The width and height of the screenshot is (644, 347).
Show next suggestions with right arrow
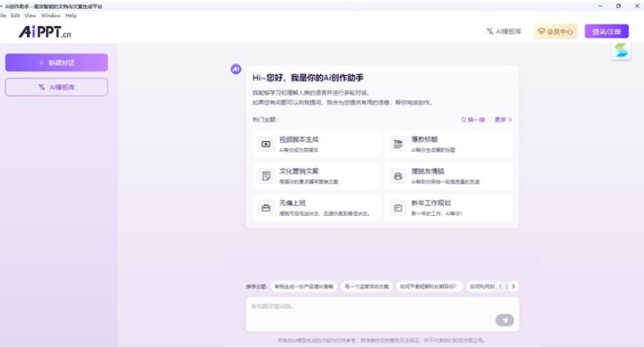point(513,286)
